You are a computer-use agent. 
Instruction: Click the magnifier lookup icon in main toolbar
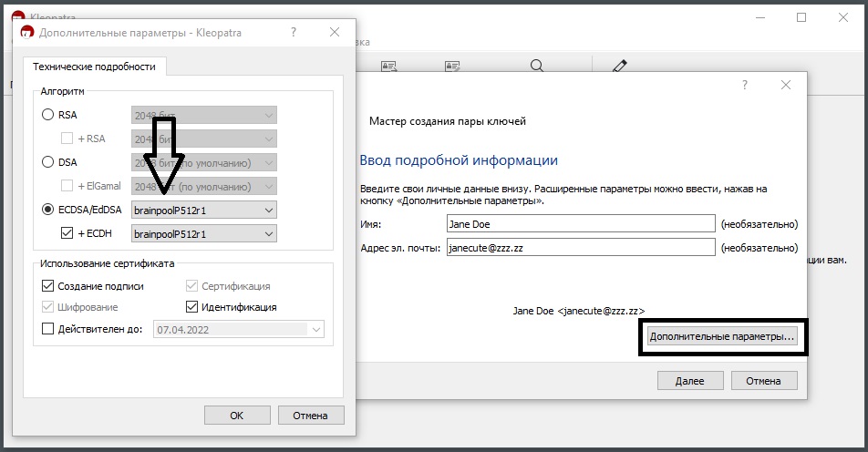coord(536,66)
